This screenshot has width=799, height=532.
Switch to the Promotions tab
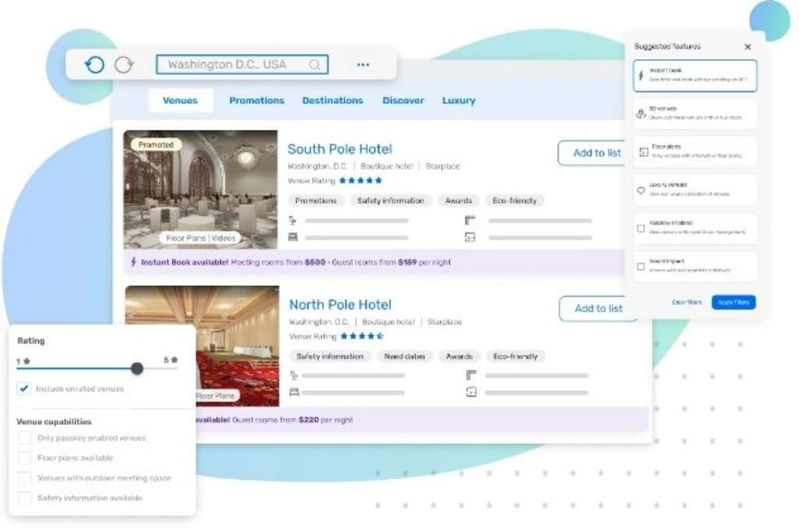pos(256,101)
